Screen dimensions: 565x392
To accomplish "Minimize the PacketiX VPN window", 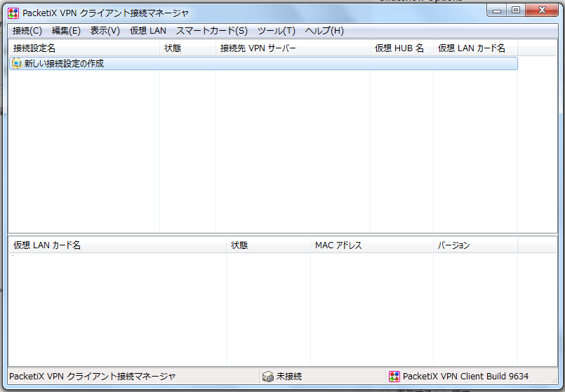I will 497,11.
